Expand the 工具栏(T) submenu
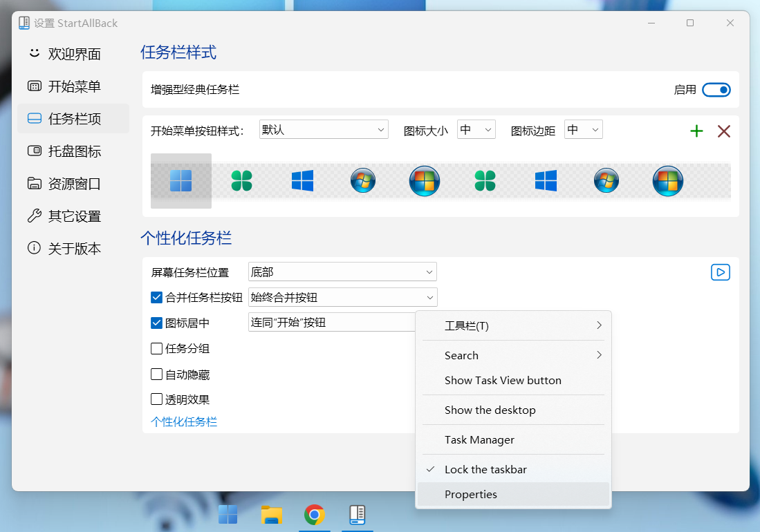 pyautogui.click(x=513, y=325)
